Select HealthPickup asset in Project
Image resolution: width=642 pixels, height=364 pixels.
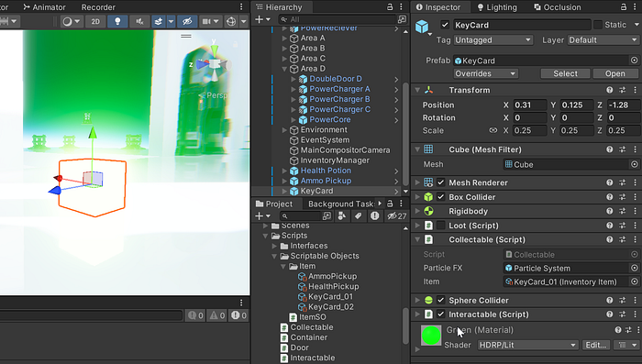coord(333,286)
